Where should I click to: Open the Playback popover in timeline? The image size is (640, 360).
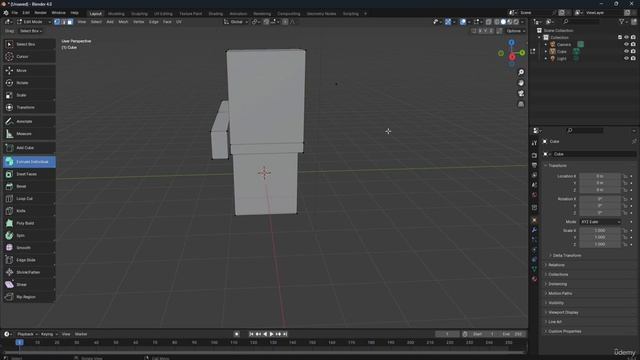coord(27,334)
